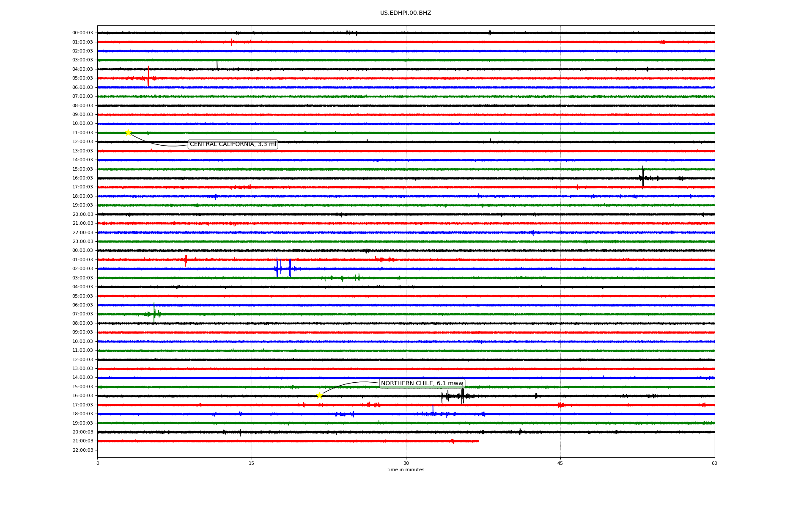Image resolution: width=812 pixels, height=508 pixels.
Task: Click the first 00:00:03 time label at top
Action: [x=82, y=33]
